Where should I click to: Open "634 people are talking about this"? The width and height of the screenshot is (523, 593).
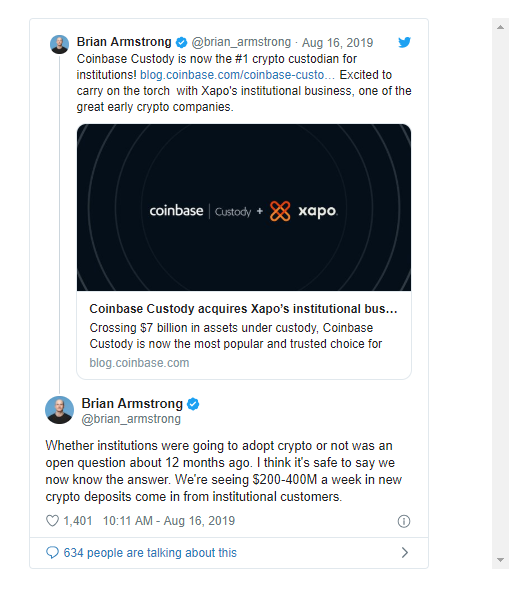point(150,553)
